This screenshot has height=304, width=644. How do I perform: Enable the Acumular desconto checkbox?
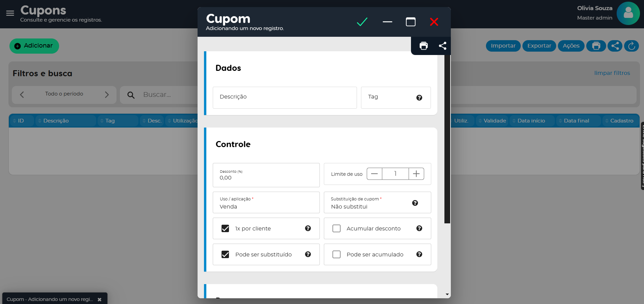click(x=337, y=228)
